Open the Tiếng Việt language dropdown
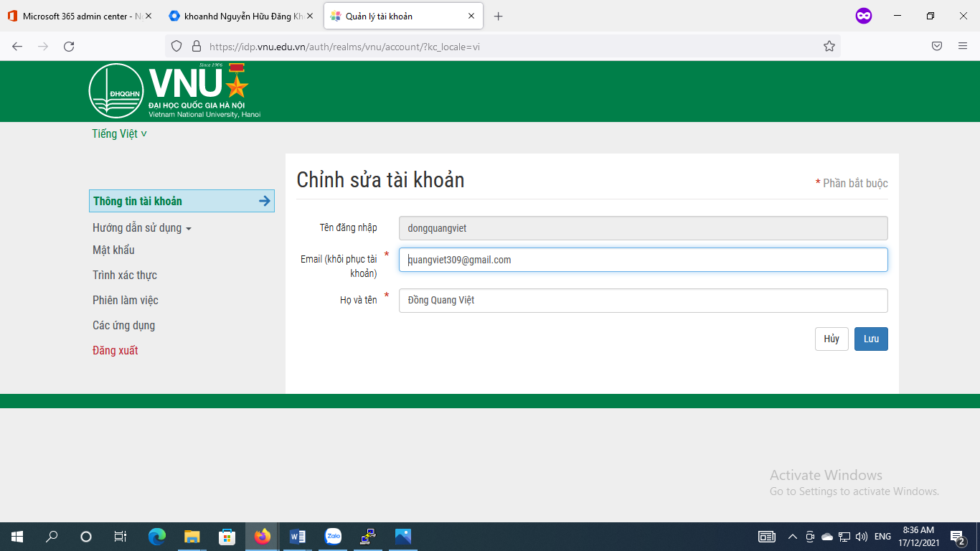Viewport: 980px width, 551px height. click(118, 133)
